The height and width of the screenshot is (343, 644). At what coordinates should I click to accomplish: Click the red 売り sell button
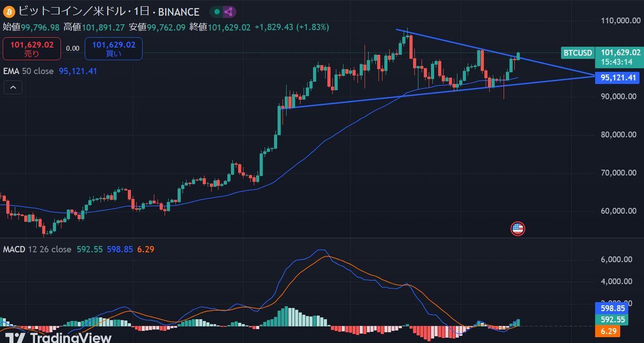31,49
